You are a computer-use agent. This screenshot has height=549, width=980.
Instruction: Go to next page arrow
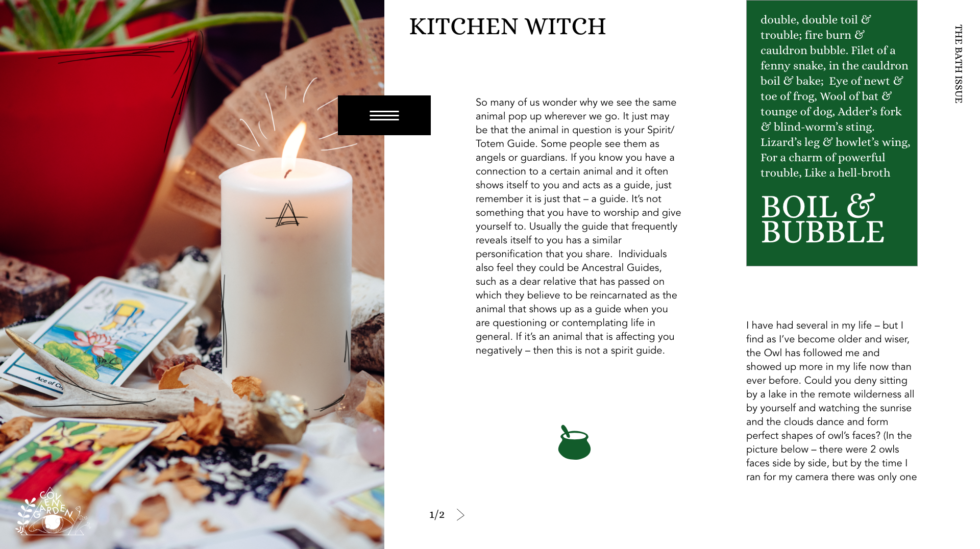pos(460,515)
